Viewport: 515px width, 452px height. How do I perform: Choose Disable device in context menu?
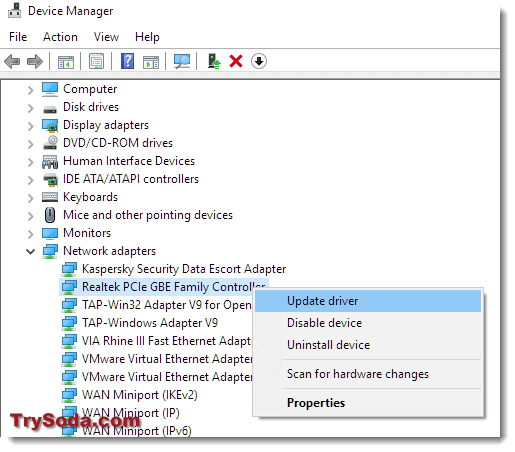368,323
